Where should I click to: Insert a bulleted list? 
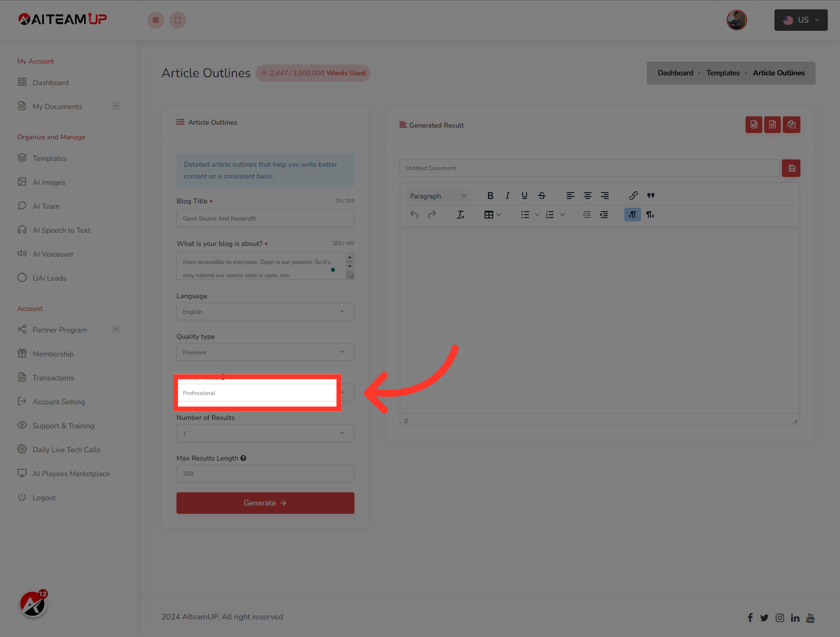pos(525,215)
